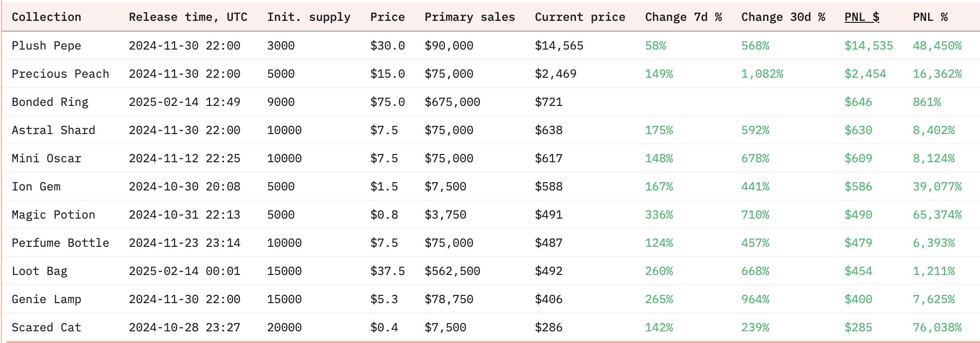Click the Scared Cat collection name

coord(46,327)
